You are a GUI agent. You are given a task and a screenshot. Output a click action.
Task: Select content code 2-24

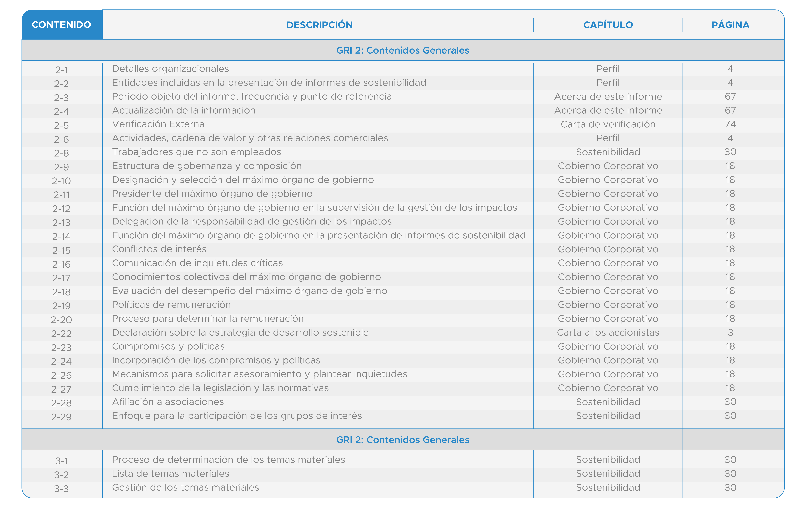(62, 362)
